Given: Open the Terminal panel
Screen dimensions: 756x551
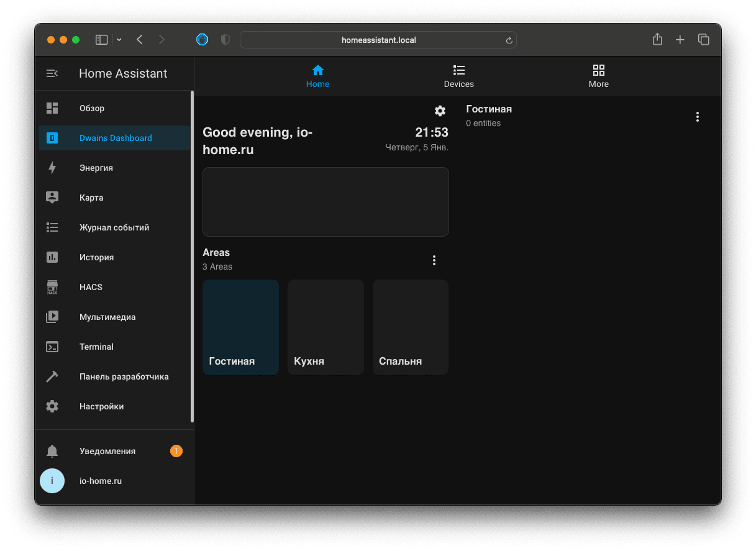Looking at the screenshot, I should click(x=96, y=347).
